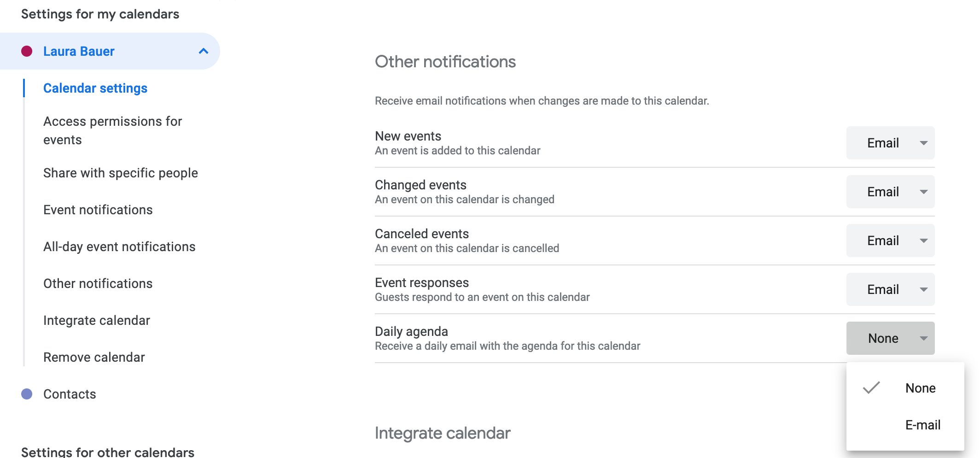Go to Calendar settings section

tap(95, 88)
